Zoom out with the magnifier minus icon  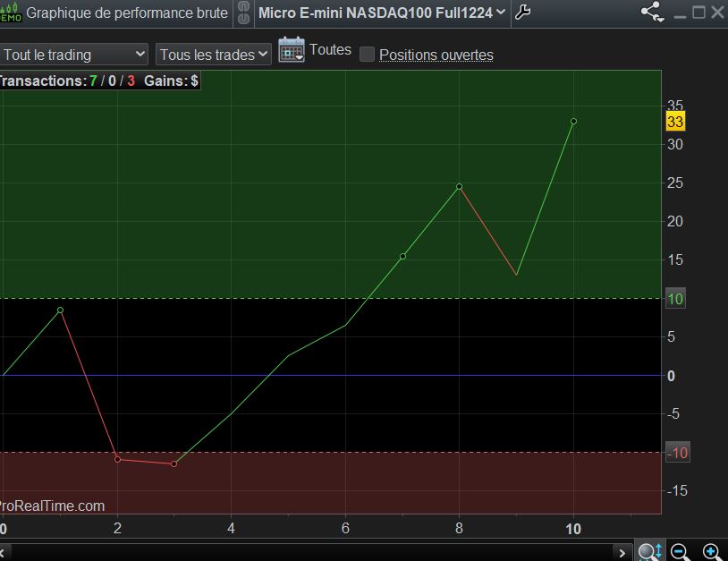coord(681,552)
